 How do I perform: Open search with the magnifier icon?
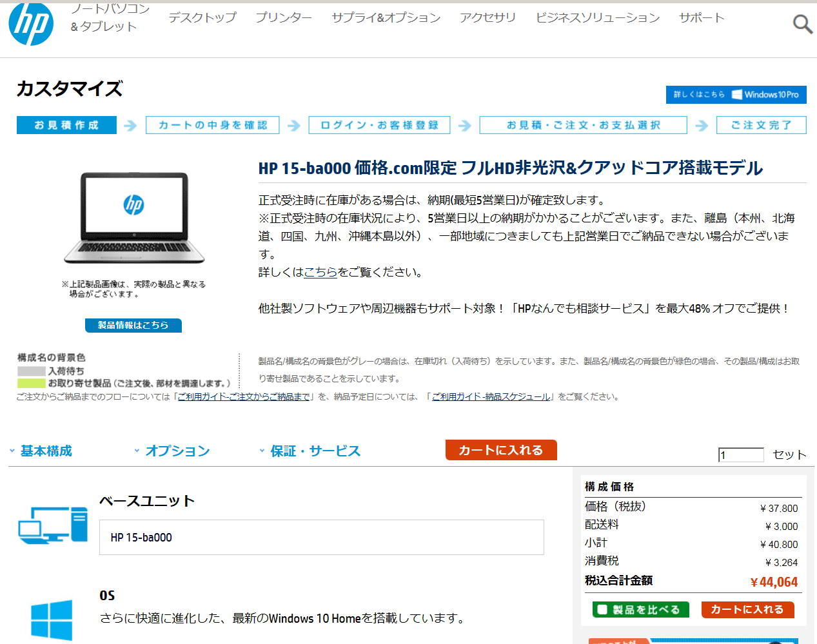802,24
